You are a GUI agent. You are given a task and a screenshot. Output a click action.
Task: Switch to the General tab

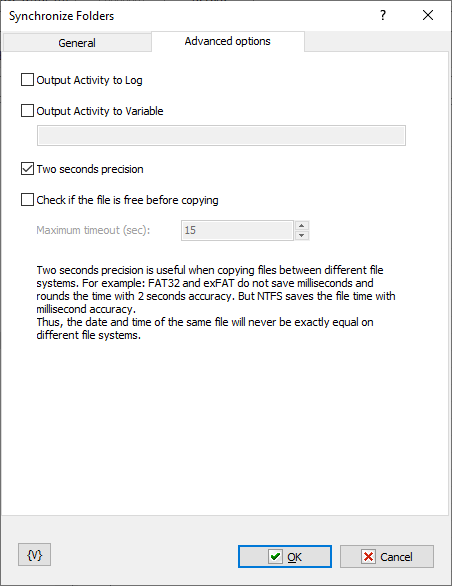click(77, 43)
